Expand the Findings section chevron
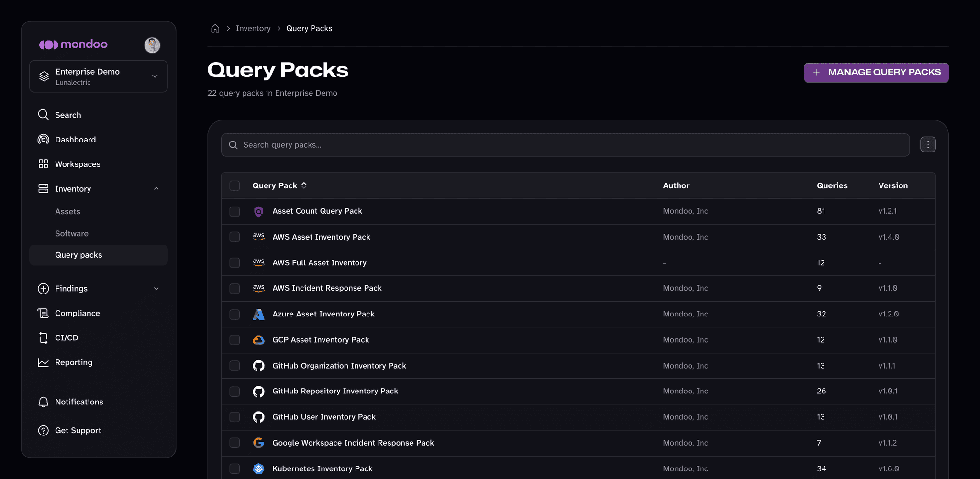Viewport: 980px width, 479px height. (156, 289)
